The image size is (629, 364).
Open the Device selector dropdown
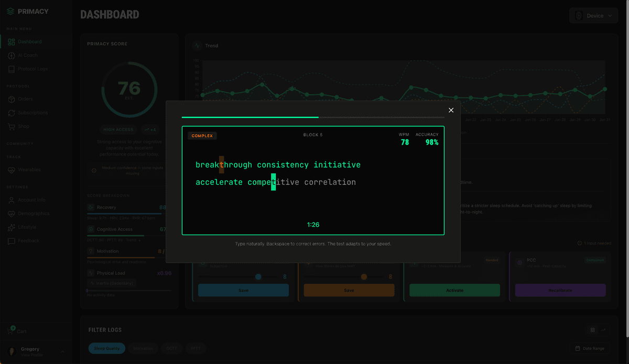tap(593, 15)
